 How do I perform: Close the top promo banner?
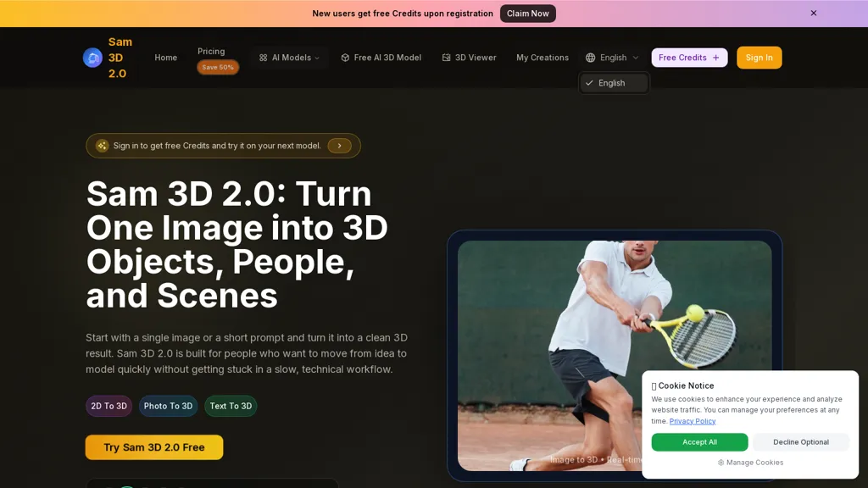[x=813, y=14]
